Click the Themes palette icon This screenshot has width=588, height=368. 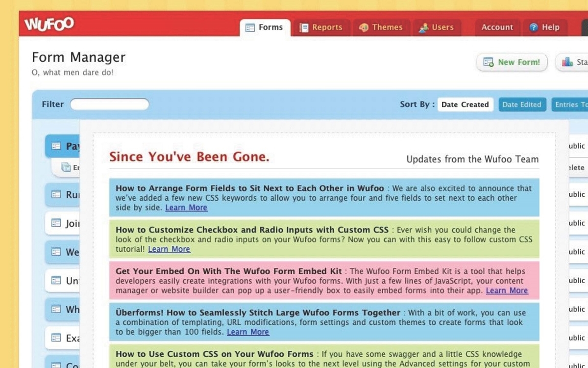364,27
